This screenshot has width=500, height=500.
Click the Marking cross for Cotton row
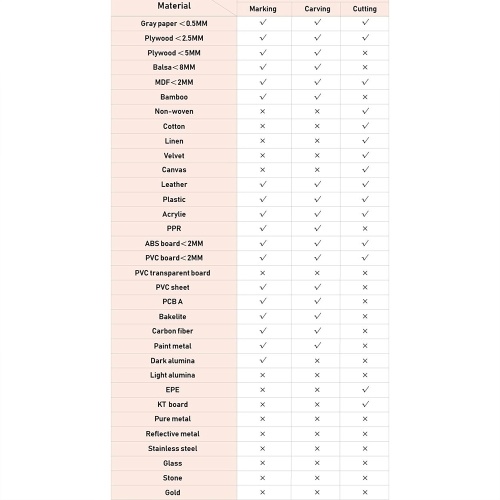pos(263,126)
